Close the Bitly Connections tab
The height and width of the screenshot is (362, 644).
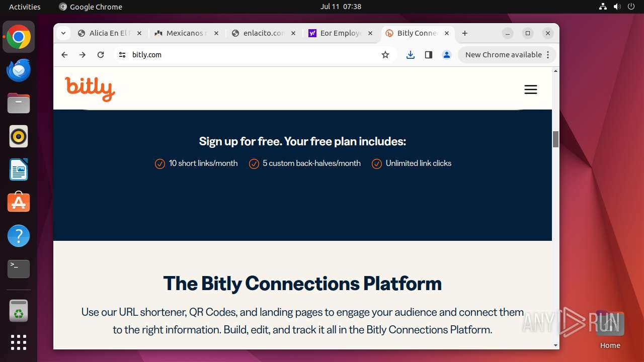[447, 33]
